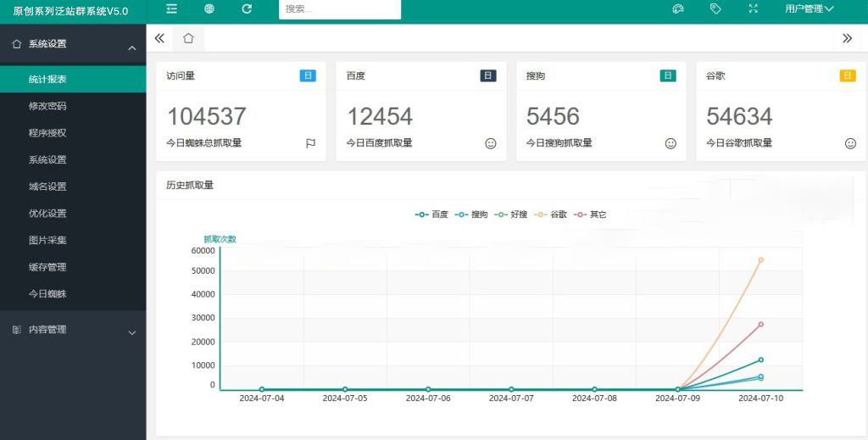The image size is (868, 440).
Task: Click smiley icon in 谷歌 card
Action: click(850, 143)
